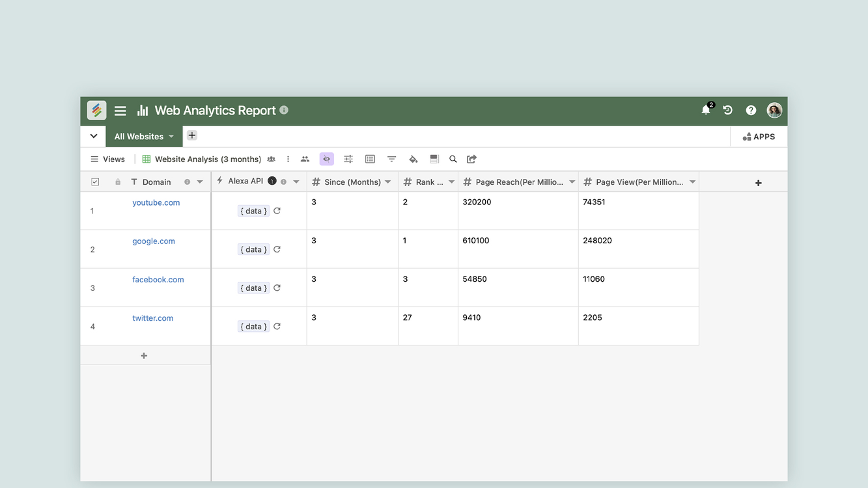Click the share view people icon
Image resolution: width=868 pixels, height=488 pixels.
305,159
